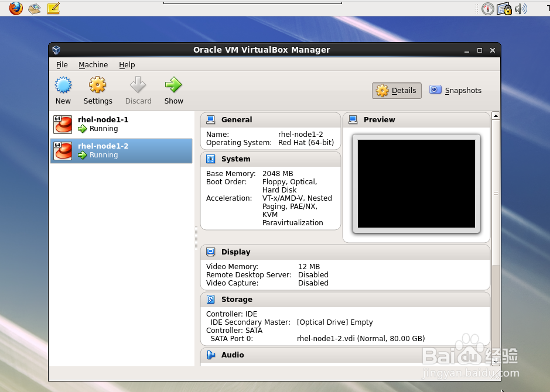Click '[Optical Drive] Empty' text
The width and height of the screenshot is (550, 392).
(334, 322)
